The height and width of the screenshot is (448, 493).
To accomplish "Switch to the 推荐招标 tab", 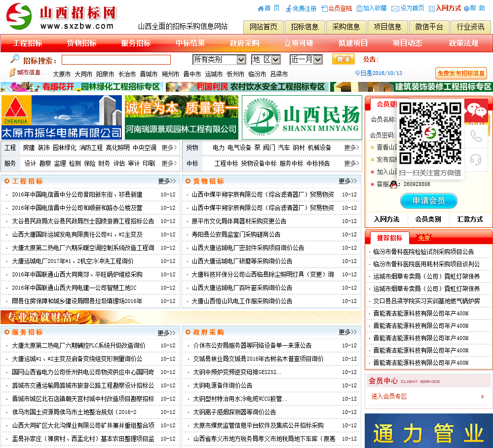I will tap(389, 238).
